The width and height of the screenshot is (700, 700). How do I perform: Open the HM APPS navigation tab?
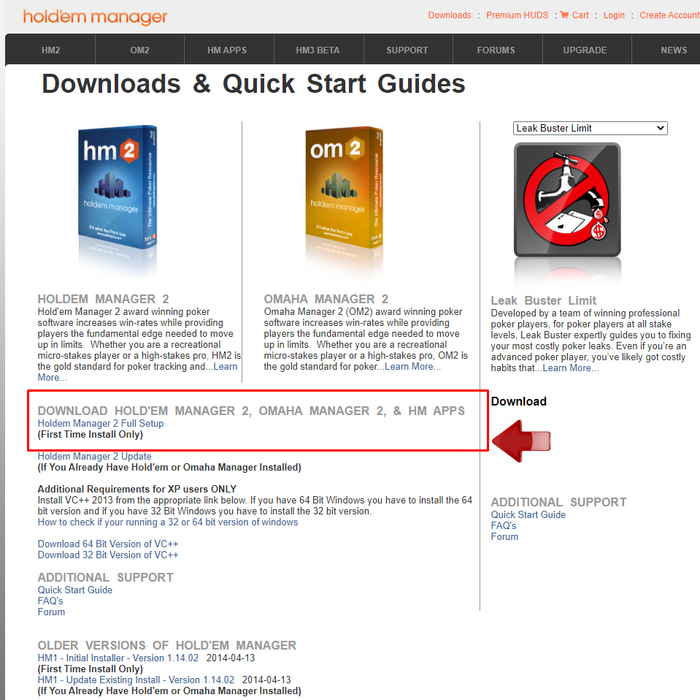(x=227, y=50)
